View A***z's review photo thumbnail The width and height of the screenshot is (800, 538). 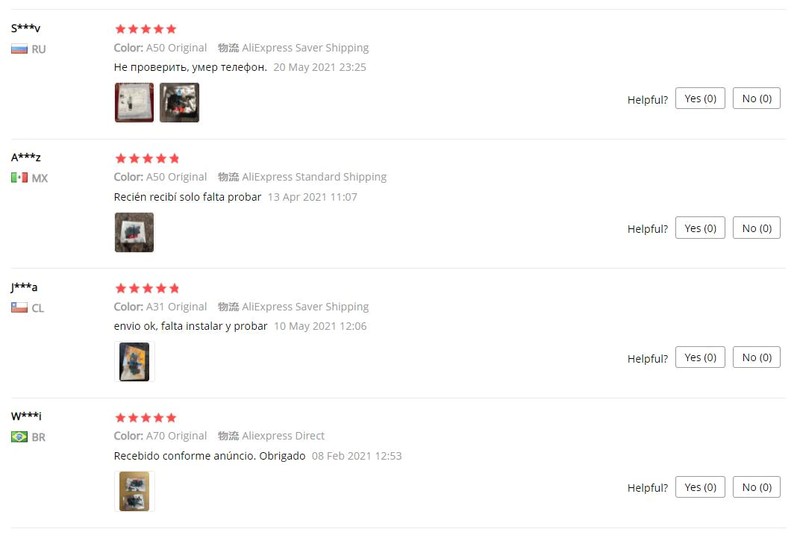pyautogui.click(x=134, y=232)
